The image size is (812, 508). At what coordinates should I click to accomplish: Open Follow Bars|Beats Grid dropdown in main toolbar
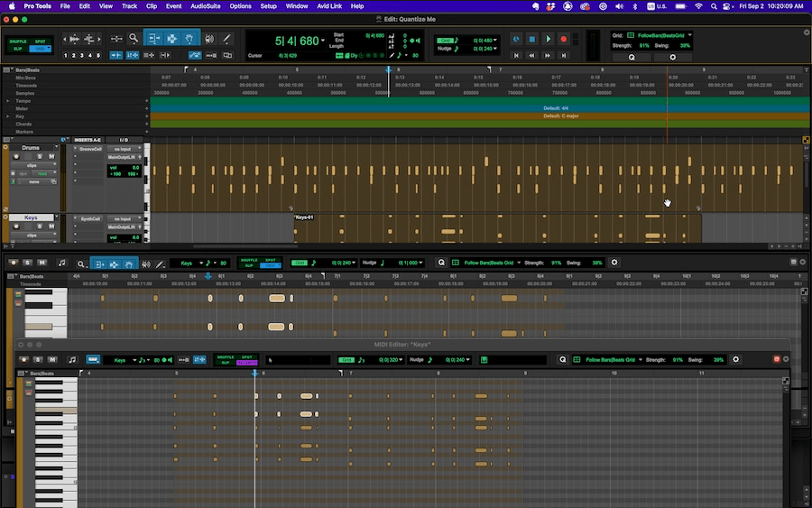(690, 35)
